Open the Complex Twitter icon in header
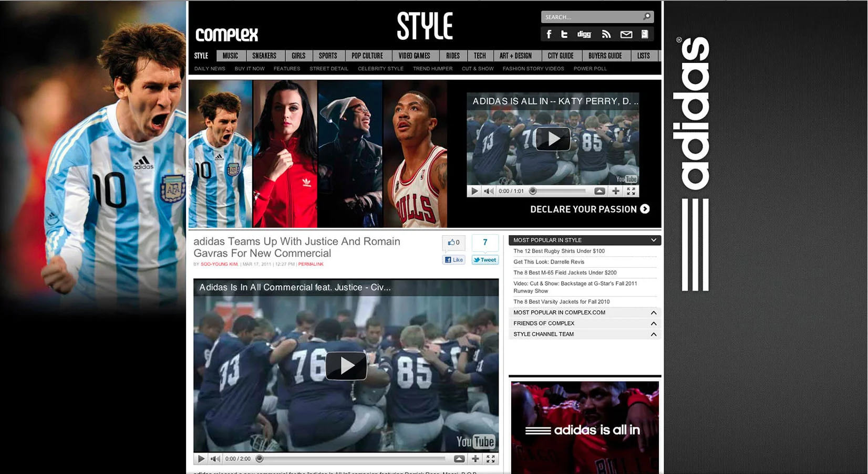This screenshot has height=474, width=868. [564, 34]
